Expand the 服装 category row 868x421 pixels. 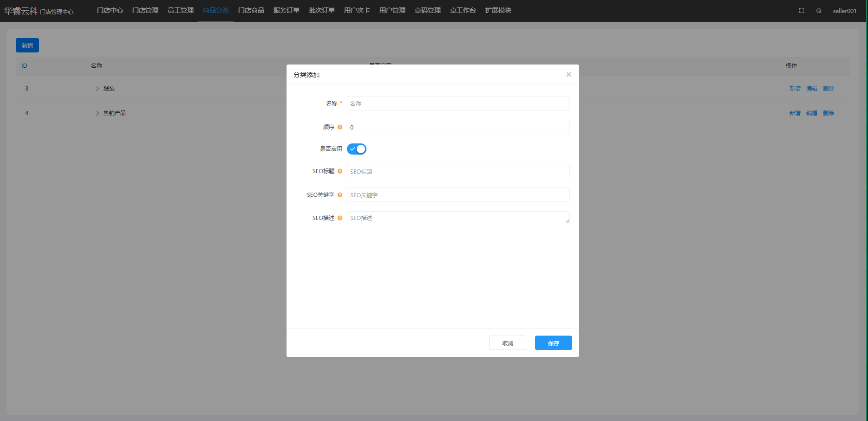coord(98,89)
